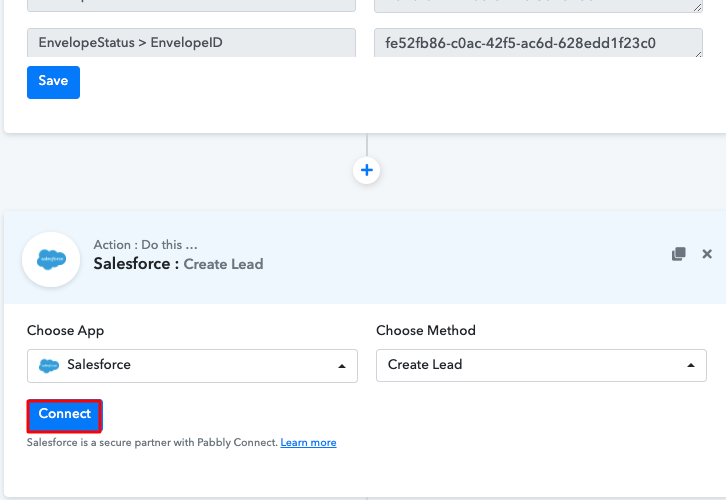Open the Choose Method Create Lead dropdown
This screenshot has height=500, width=726.
point(541,365)
